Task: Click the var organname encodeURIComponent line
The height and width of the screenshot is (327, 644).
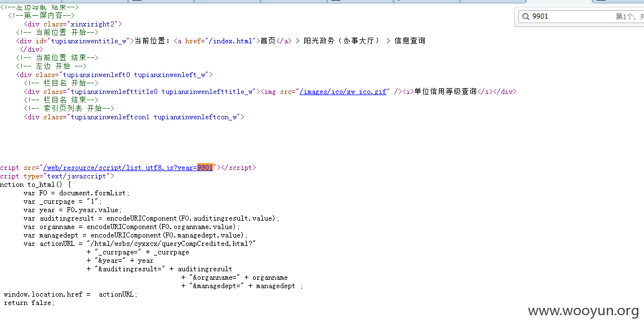Action: pyautogui.click(x=132, y=226)
